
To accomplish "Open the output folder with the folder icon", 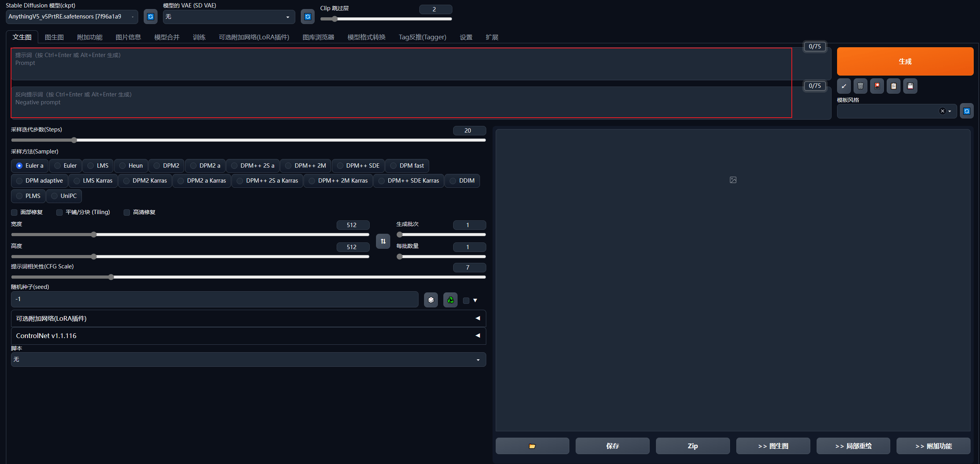I will click(x=532, y=446).
